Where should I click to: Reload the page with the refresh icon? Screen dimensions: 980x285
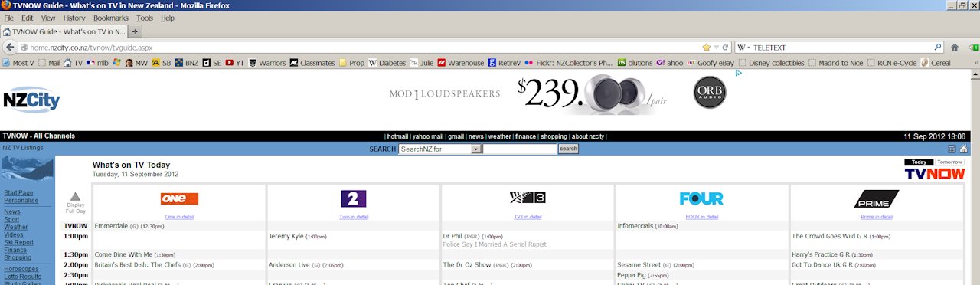[725, 47]
